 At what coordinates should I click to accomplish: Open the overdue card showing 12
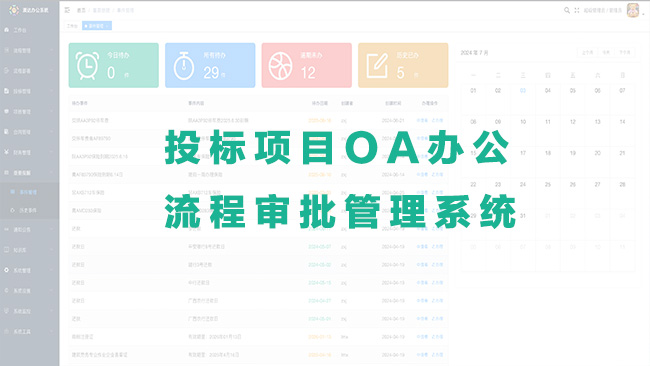pyautogui.click(x=307, y=65)
